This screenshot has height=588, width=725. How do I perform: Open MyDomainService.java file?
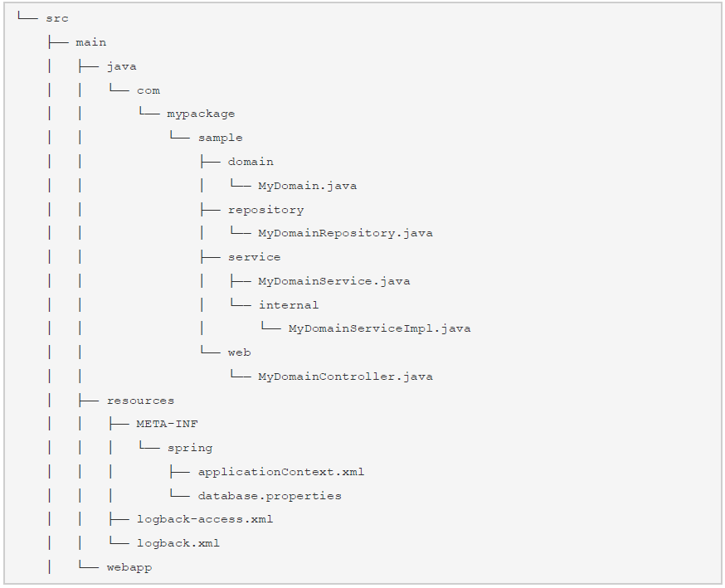pyautogui.click(x=333, y=281)
